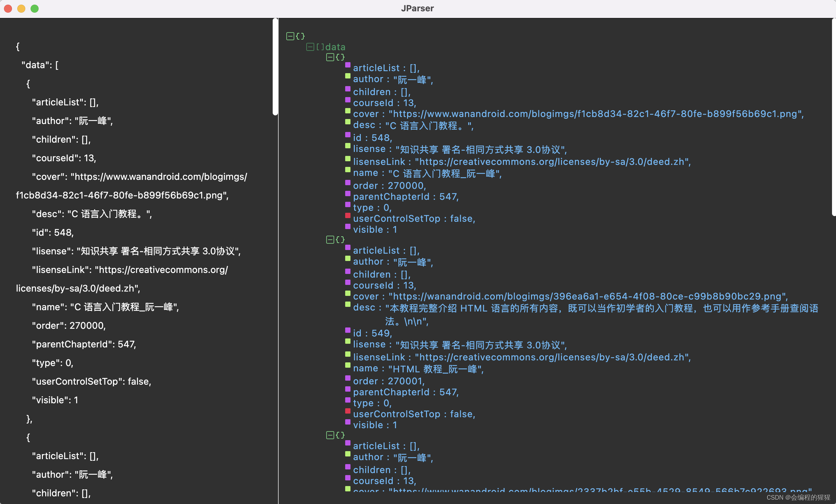Click purple marker beside id : 549
This screenshot has height=504, width=836.
tap(348, 330)
